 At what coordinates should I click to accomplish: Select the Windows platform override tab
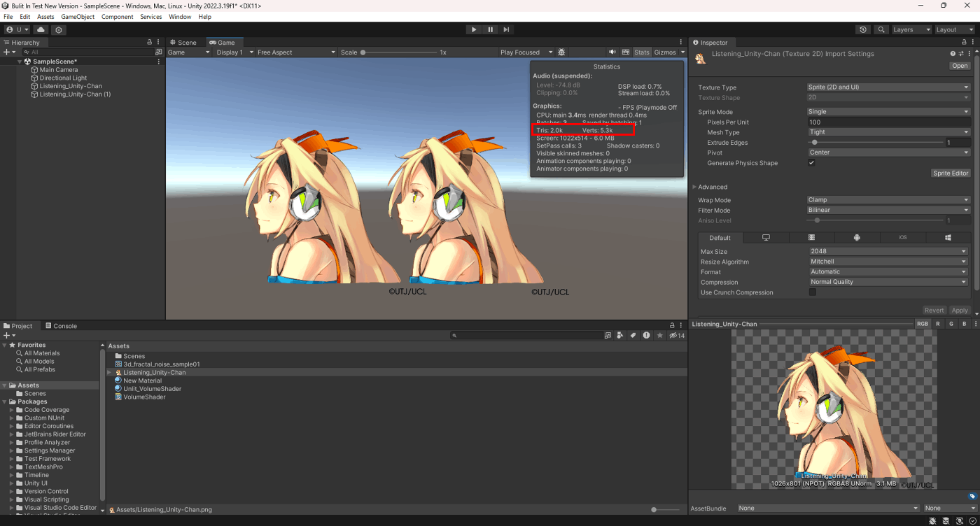point(947,238)
